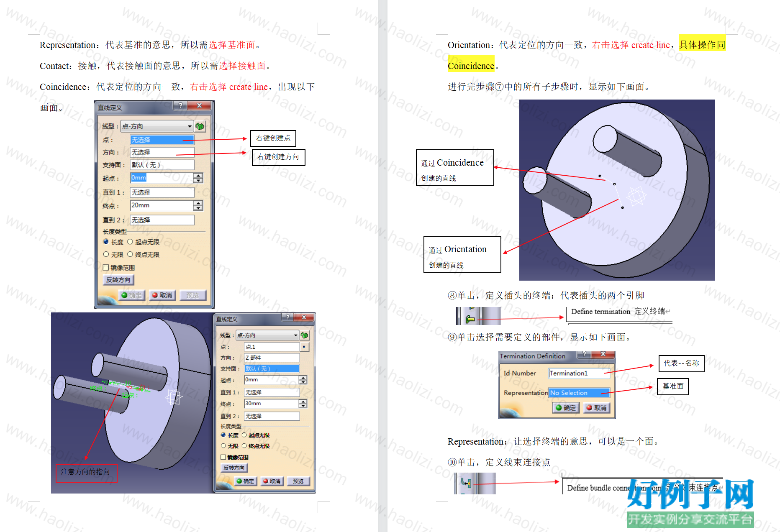780x532 pixels.
Task: Click the 直到 2 field in the 30mm dialog
Action: point(272,416)
